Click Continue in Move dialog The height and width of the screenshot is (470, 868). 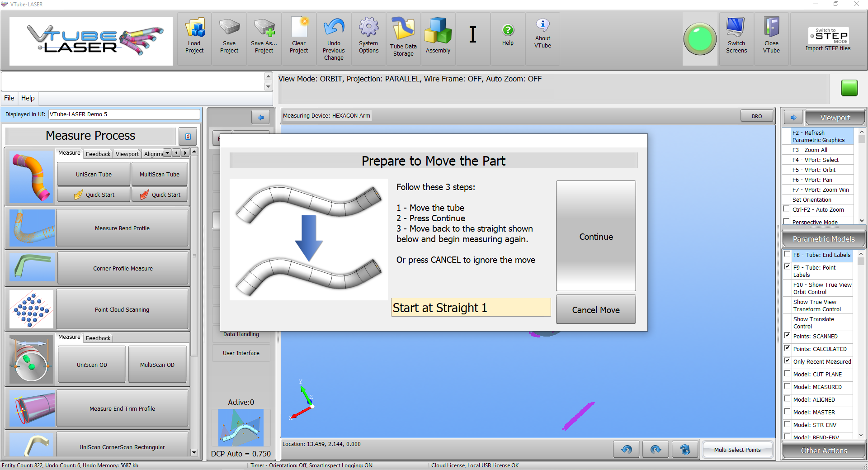(596, 236)
